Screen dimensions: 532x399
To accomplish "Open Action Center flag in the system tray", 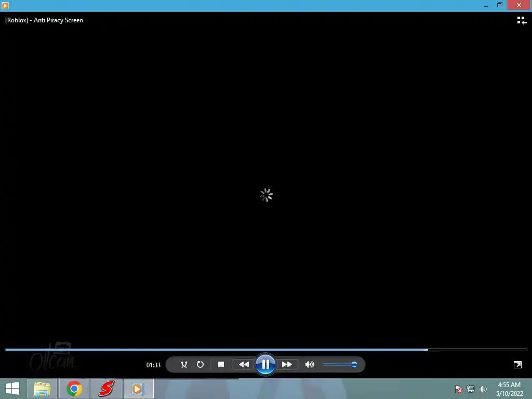I will [x=458, y=389].
